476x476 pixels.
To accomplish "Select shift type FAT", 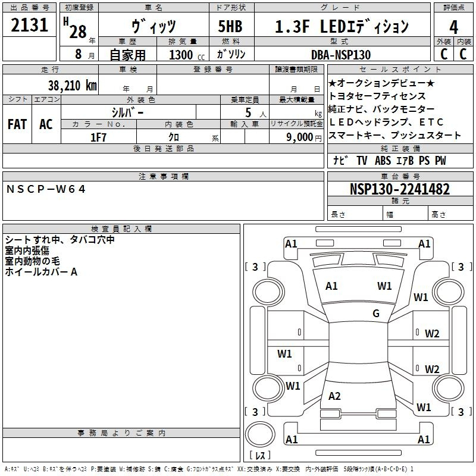I will tap(17, 124).
